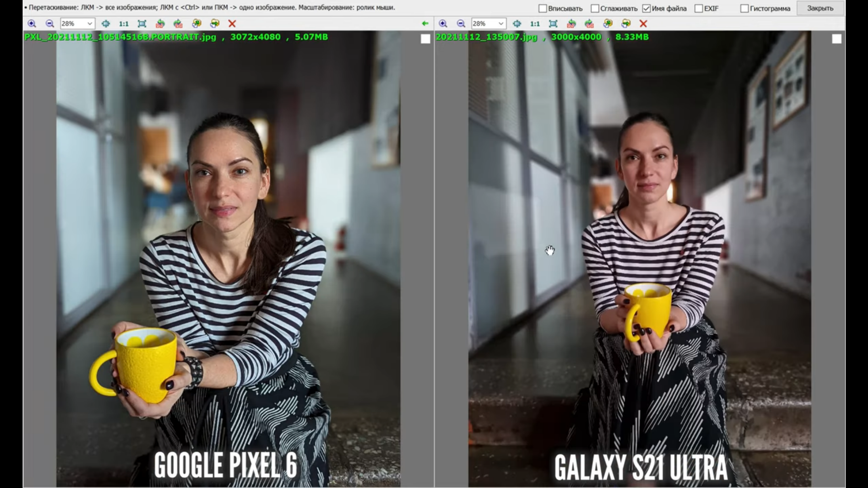Rotate the left image clockwise
Image resolution: width=868 pixels, height=488 pixels.
(x=178, y=23)
